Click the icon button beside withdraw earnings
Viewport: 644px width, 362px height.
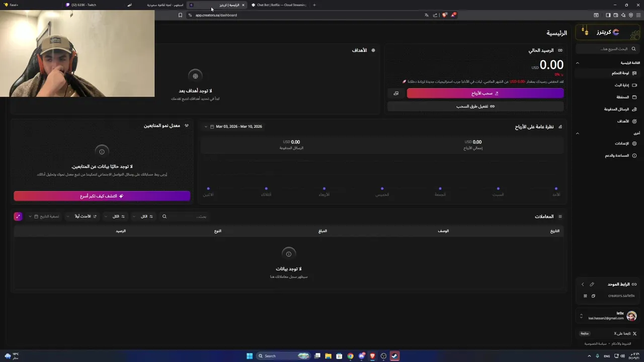pyautogui.click(x=396, y=93)
